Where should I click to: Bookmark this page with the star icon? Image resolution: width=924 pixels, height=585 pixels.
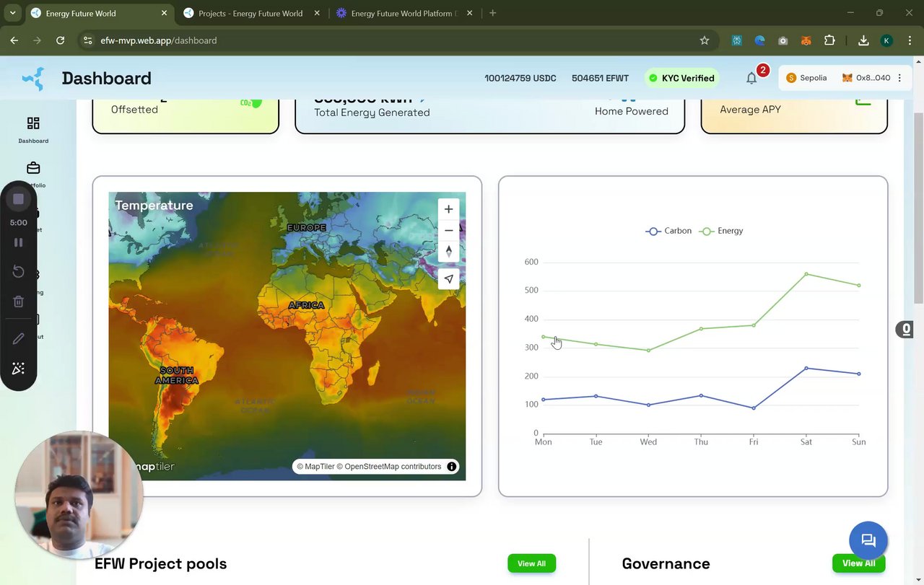[705, 40]
